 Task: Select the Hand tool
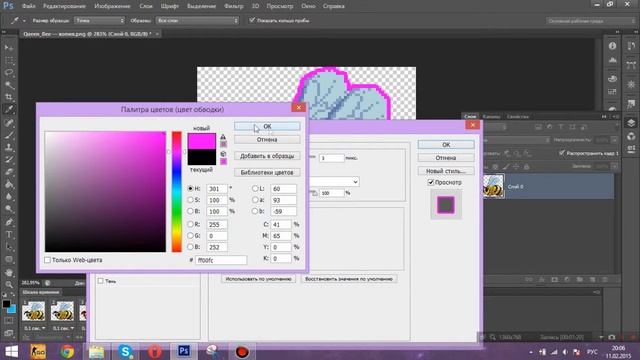coord(9,272)
